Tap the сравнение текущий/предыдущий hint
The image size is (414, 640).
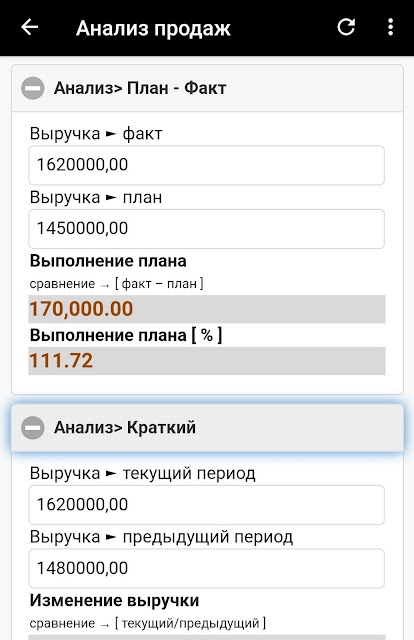(x=148, y=623)
